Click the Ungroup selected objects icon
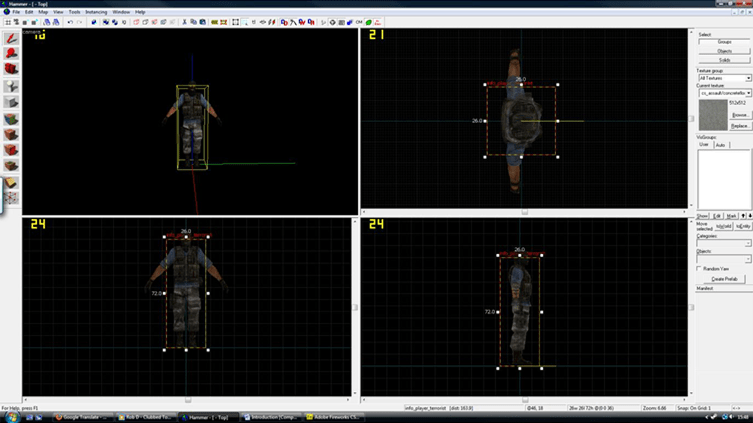753x423 pixels. pyautogui.click(x=114, y=22)
